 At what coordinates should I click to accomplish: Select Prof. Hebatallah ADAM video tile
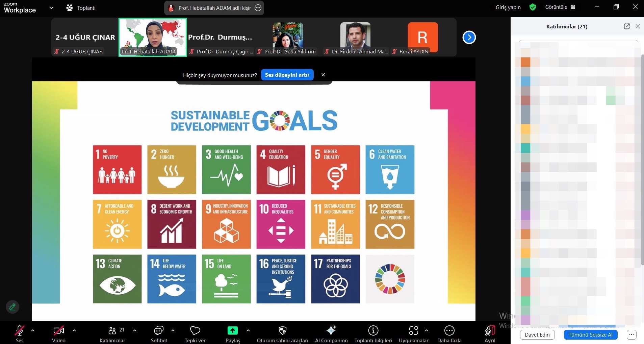click(153, 37)
